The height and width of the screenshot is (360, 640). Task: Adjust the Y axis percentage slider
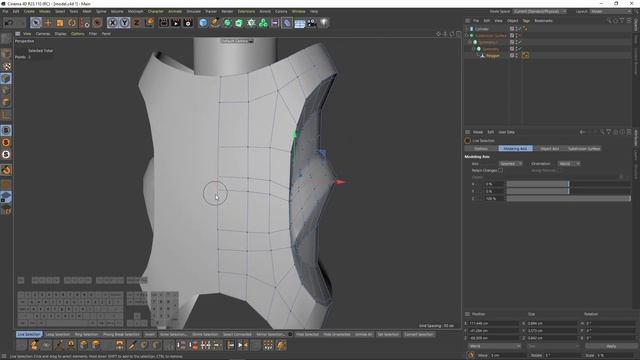(x=569, y=191)
